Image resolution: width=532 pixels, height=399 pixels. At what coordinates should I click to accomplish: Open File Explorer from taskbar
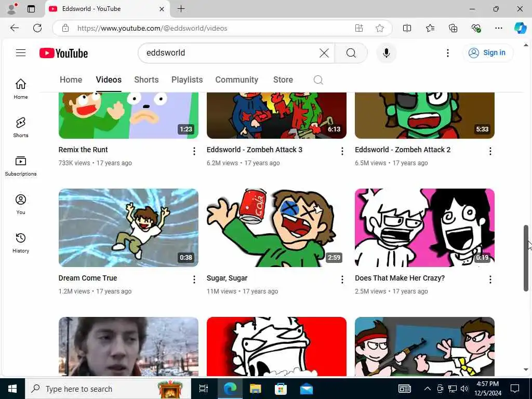click(255, 389)
